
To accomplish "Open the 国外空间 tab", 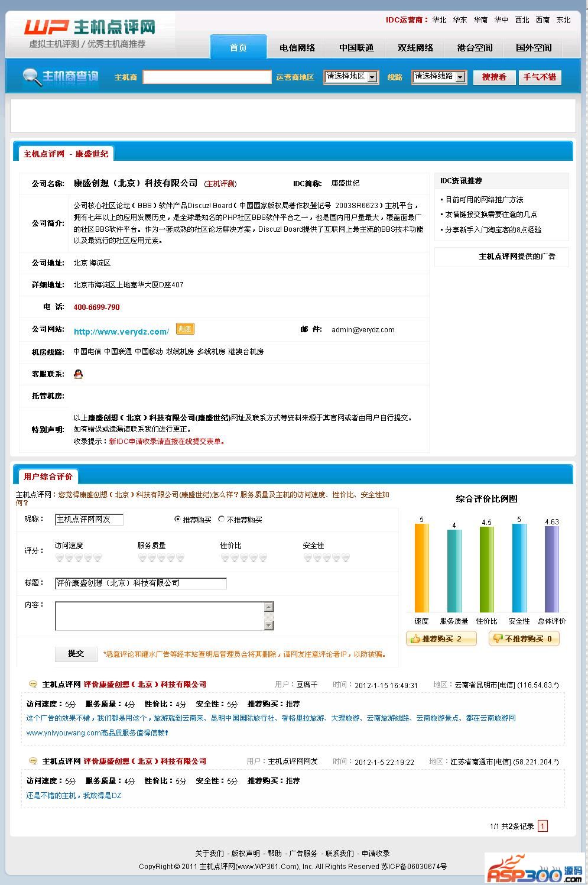I will tap(534, 47).
